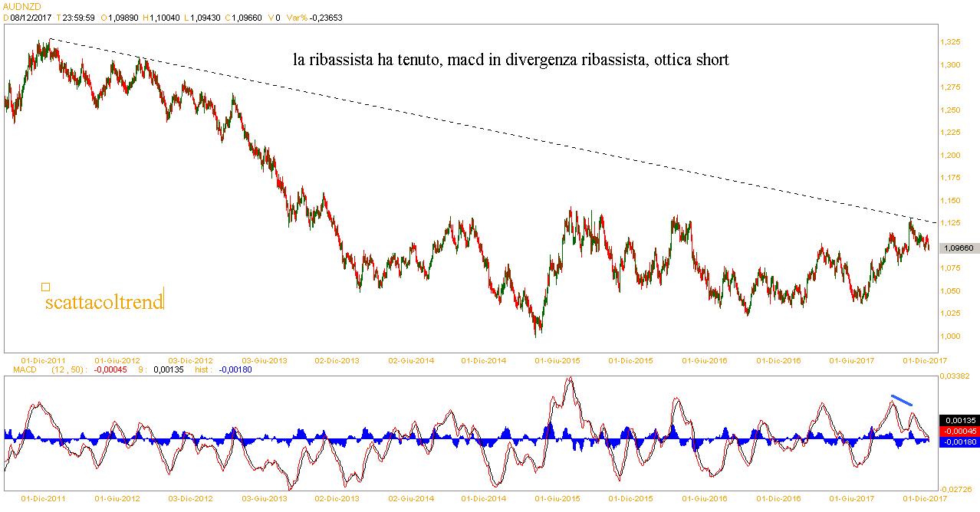Click the AUDNZD symbol title
The width and height of the screenshot is (980, 512).
[x=17, y=5]
